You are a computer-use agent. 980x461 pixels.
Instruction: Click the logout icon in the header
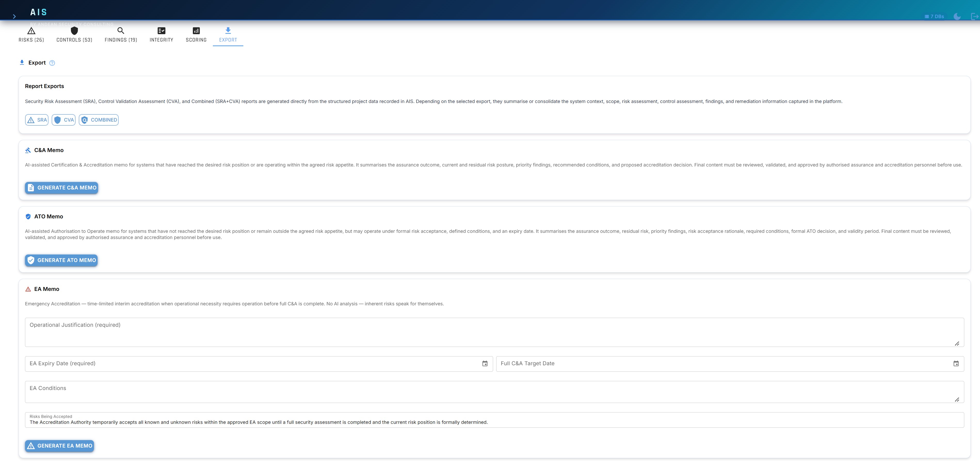[974, 16]
